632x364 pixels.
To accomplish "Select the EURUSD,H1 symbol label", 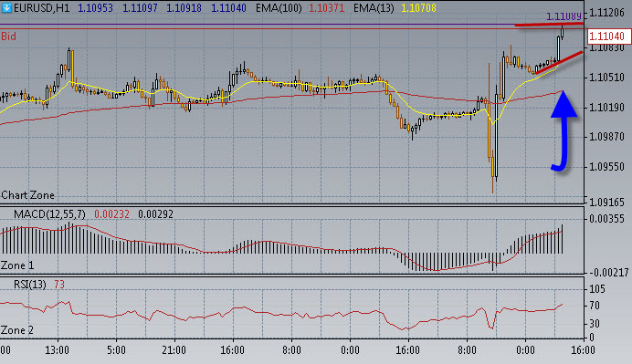I will coord(41,8).
